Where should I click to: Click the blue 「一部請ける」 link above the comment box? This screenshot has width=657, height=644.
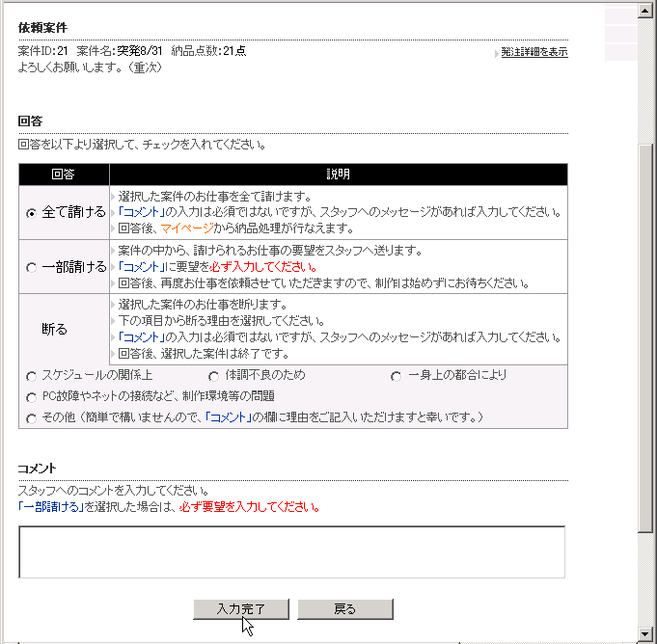tap(47, 507)
